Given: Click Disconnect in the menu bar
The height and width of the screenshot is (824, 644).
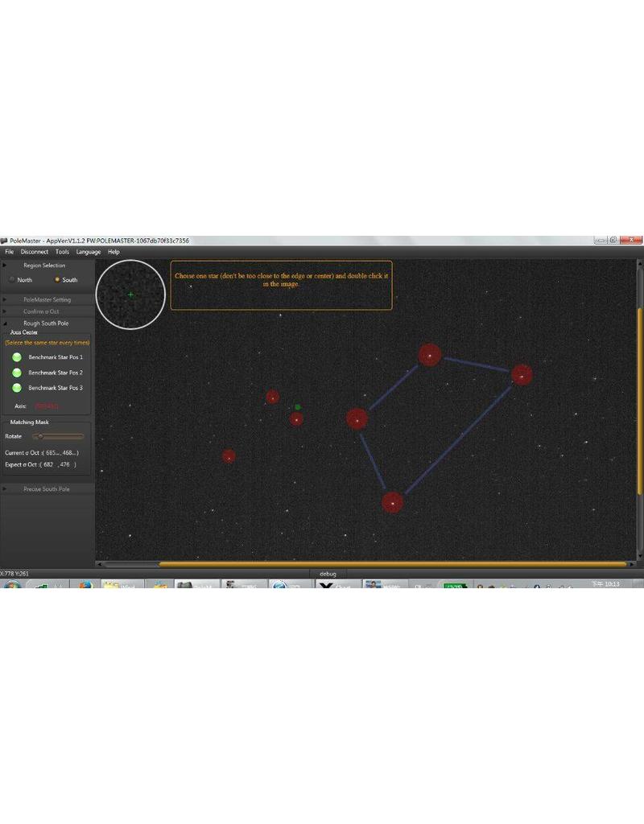Looking at the screenshot, I should tap(35, 251).
